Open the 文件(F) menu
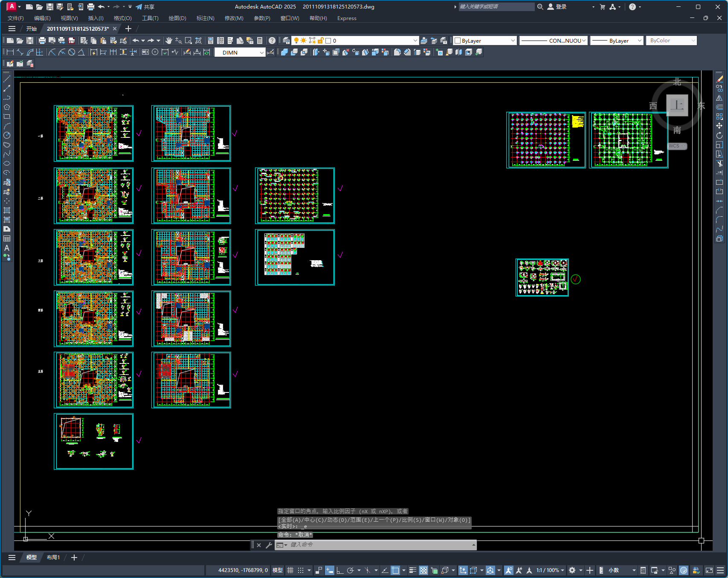Image resolution: width=728 pixels, height=578 pixels. tap(16, 18)
